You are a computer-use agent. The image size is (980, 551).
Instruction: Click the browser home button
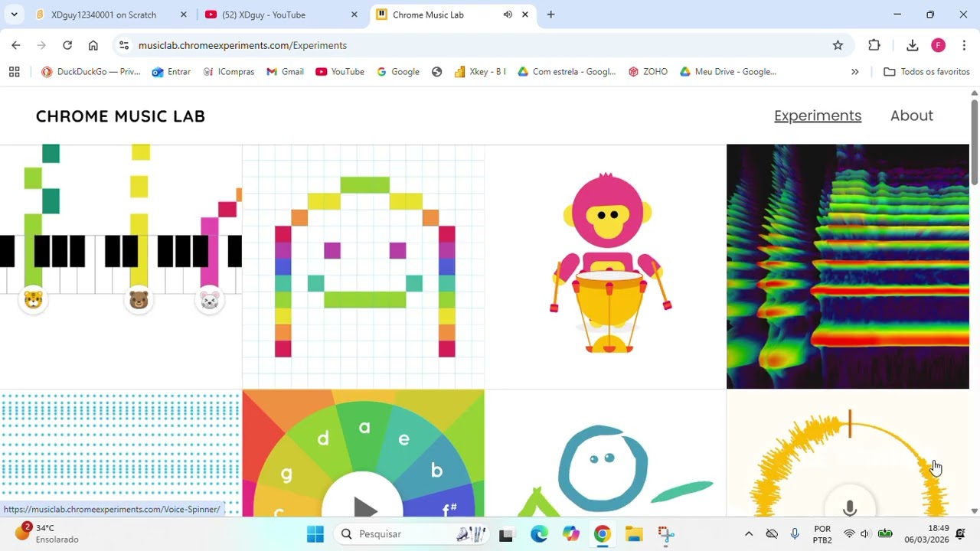pos(93,45)
